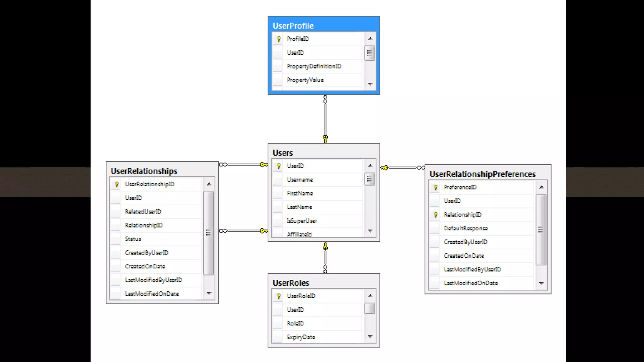Click the PreferenceID primary key icon
This screenshot has height=362, width=644.
pyautogui.click(x=436, y=187)
